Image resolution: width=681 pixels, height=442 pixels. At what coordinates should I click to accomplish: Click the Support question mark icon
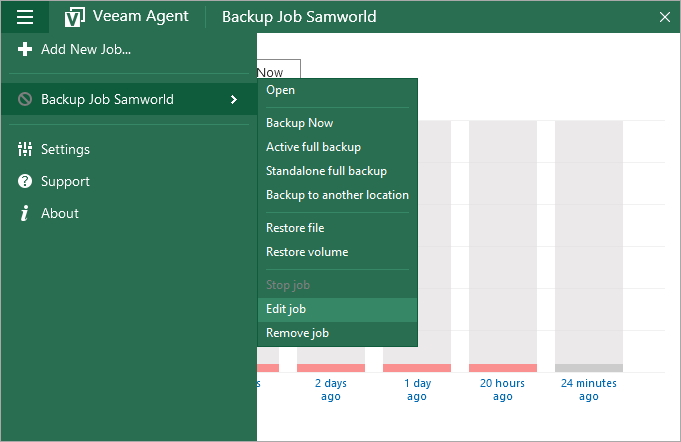coord(25,181)
